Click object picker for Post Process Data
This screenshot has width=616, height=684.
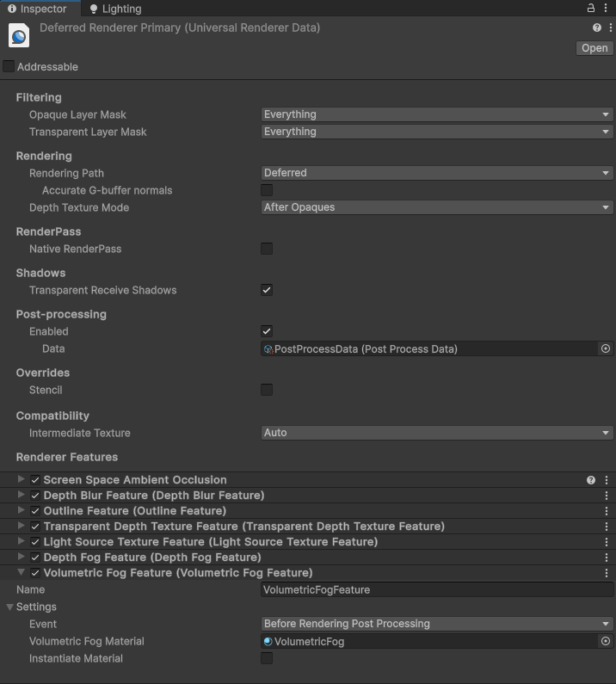pos(606,349)
